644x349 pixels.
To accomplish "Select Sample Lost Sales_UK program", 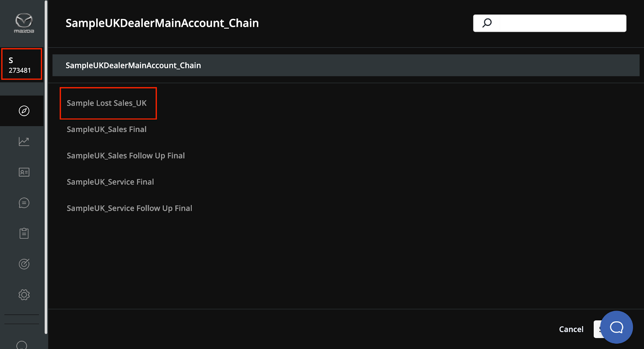I will coord(107,103).
